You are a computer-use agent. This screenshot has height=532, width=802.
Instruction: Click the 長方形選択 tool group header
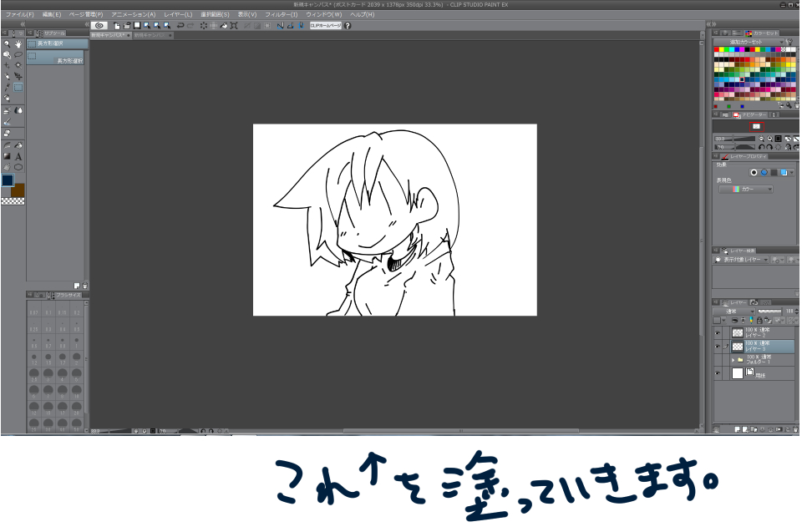pyautogui.click(x=58, y=44)
